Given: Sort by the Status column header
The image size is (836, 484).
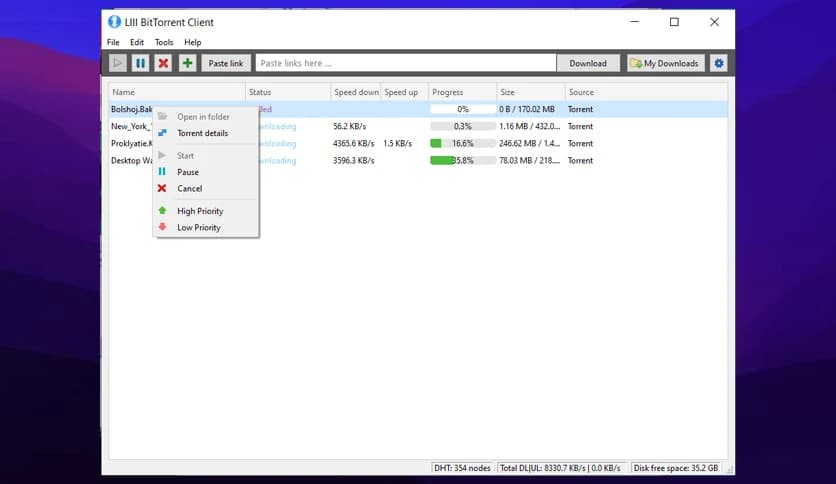Looking at the screenshot, I should tap(288, 92).
